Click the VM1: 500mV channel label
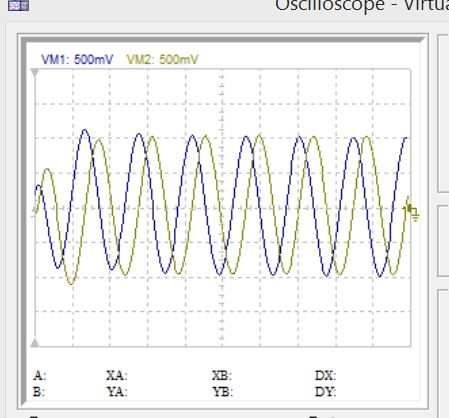The image size is (449, 418). point(77,60)
